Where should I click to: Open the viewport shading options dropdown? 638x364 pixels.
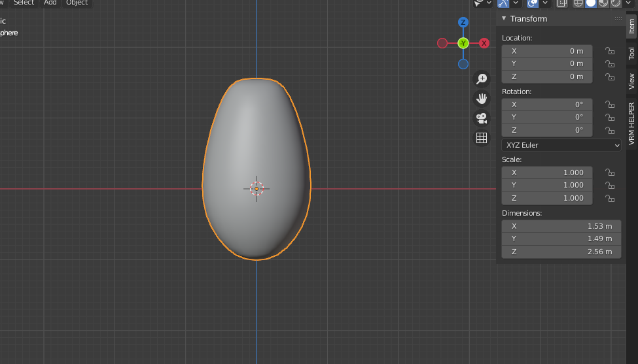(628, 3)
